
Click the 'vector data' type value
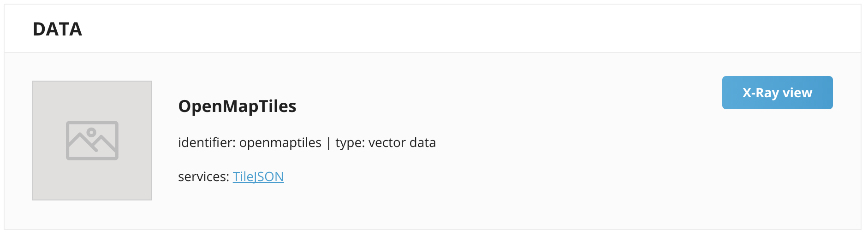point(402,143)
